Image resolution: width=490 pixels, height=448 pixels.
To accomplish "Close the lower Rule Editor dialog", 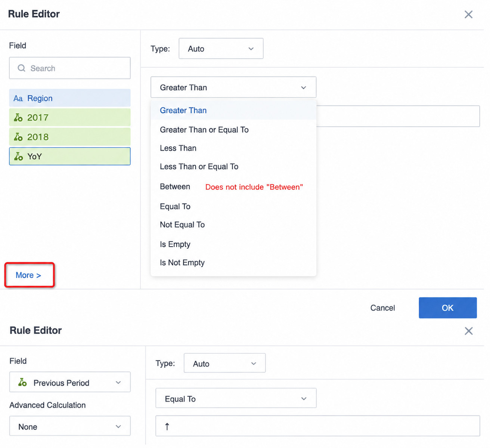I will [468, 331].
